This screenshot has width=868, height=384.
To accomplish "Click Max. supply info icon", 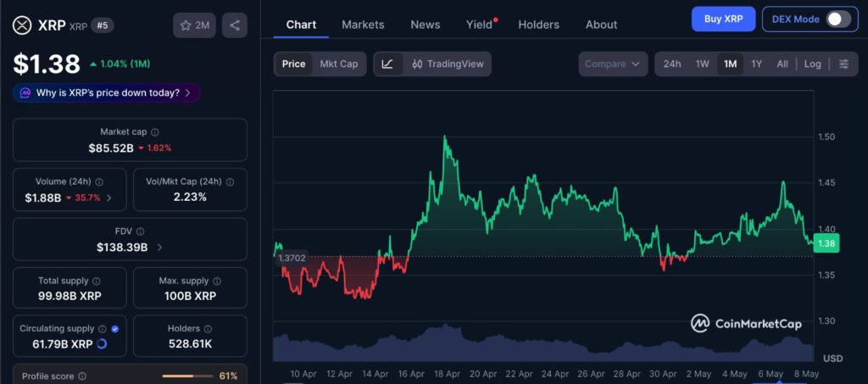I will coord(217,281).
